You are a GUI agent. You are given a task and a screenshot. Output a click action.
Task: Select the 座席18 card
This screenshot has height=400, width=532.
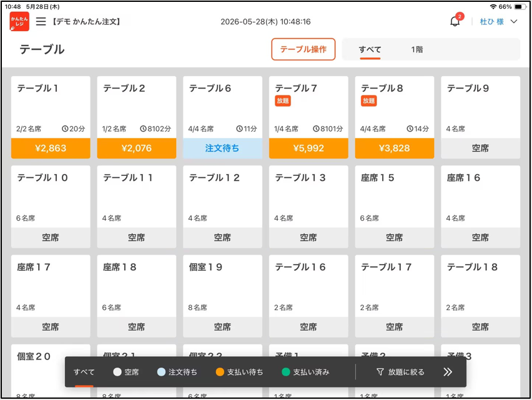point(136,296)
